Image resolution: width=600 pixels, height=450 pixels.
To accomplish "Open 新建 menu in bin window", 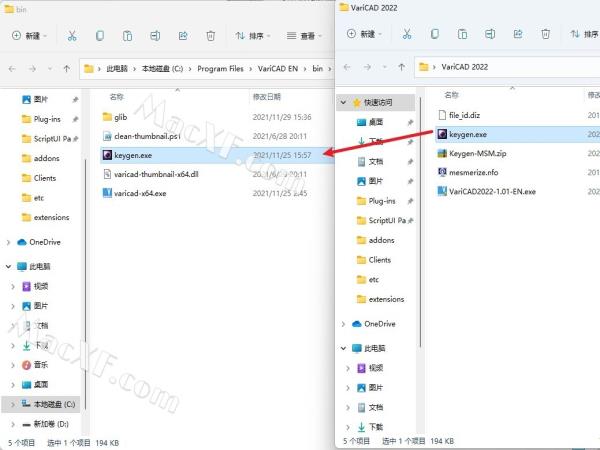I will (x=29, y=36).
